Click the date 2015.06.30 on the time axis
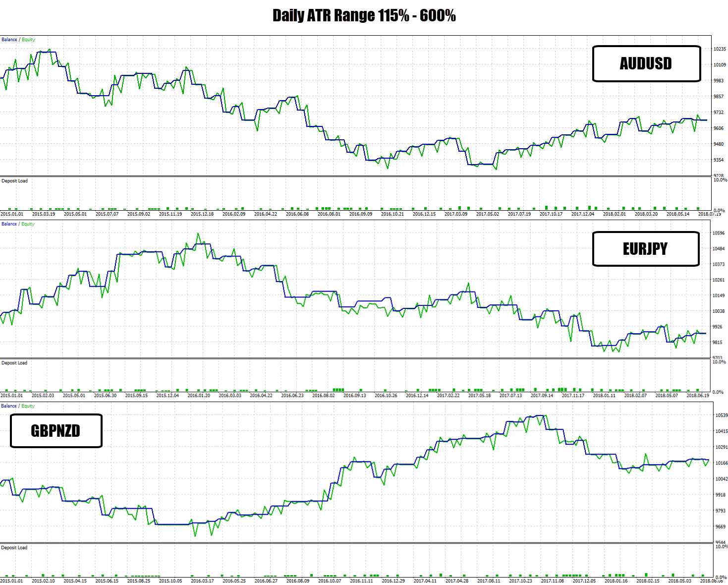Viewport: 728px width, 585px height. 106,396
